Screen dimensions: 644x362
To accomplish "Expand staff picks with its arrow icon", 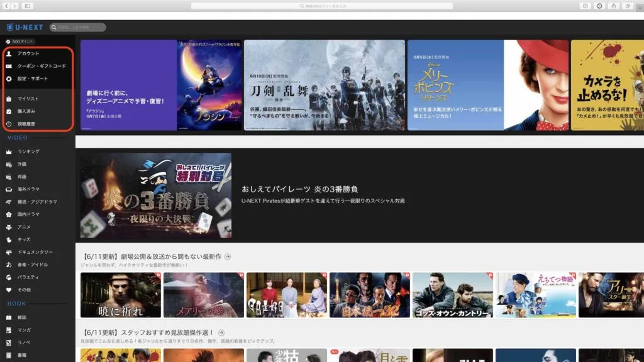I will pos(221,332).
